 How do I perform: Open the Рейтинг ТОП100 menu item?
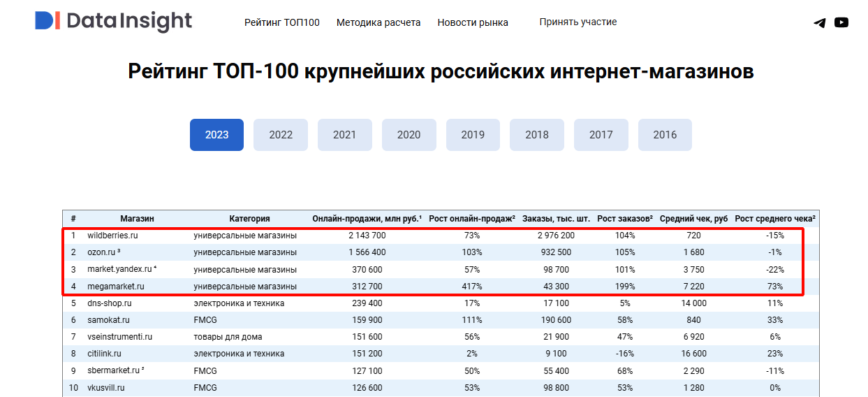click(x=282, y=22)
